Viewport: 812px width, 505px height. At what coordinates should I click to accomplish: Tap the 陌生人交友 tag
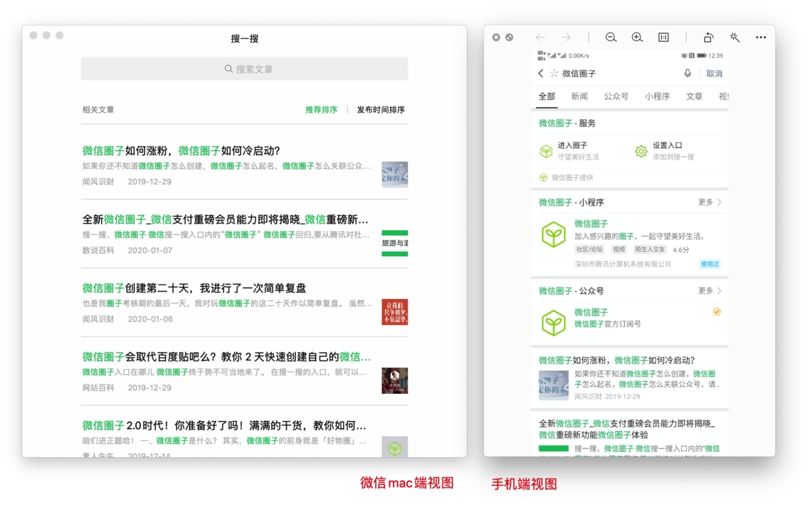tap(650, 250)
